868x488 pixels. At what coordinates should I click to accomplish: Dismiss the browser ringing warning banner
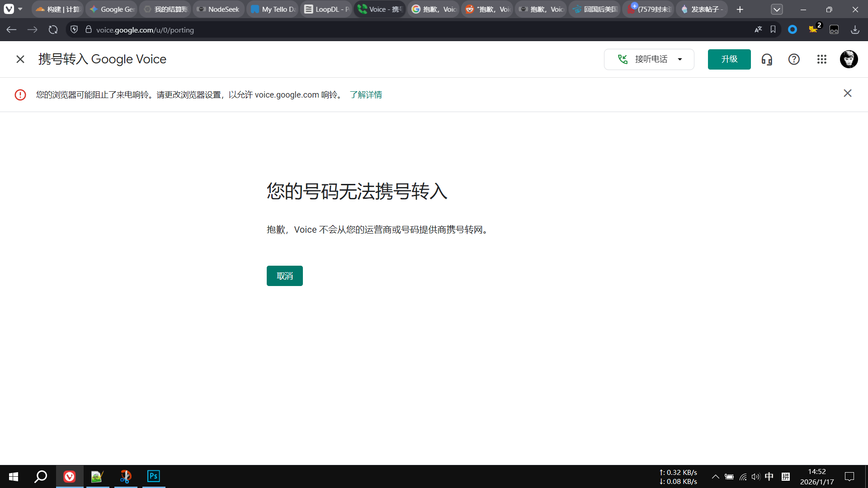tap(847, 93)
